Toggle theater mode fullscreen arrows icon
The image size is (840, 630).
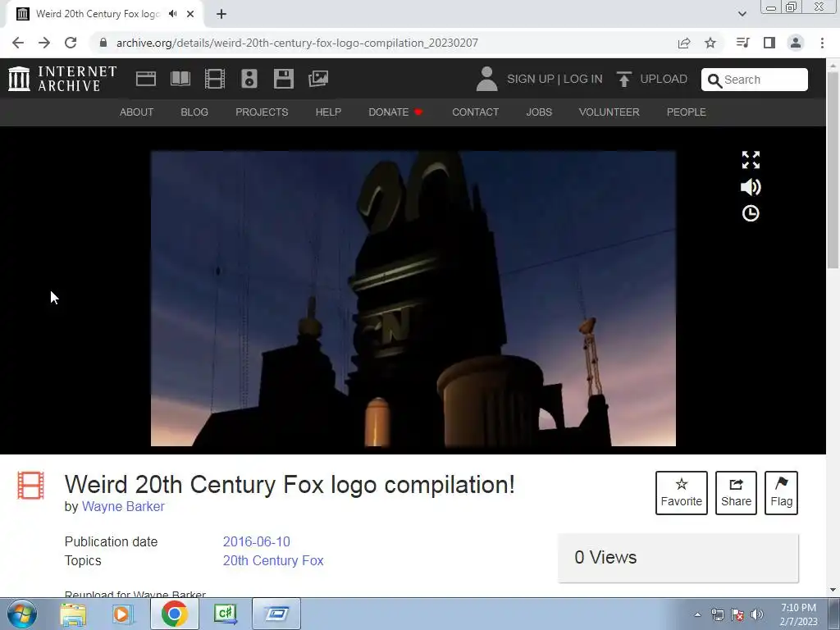pyautogui.click(x=751, y=160)
